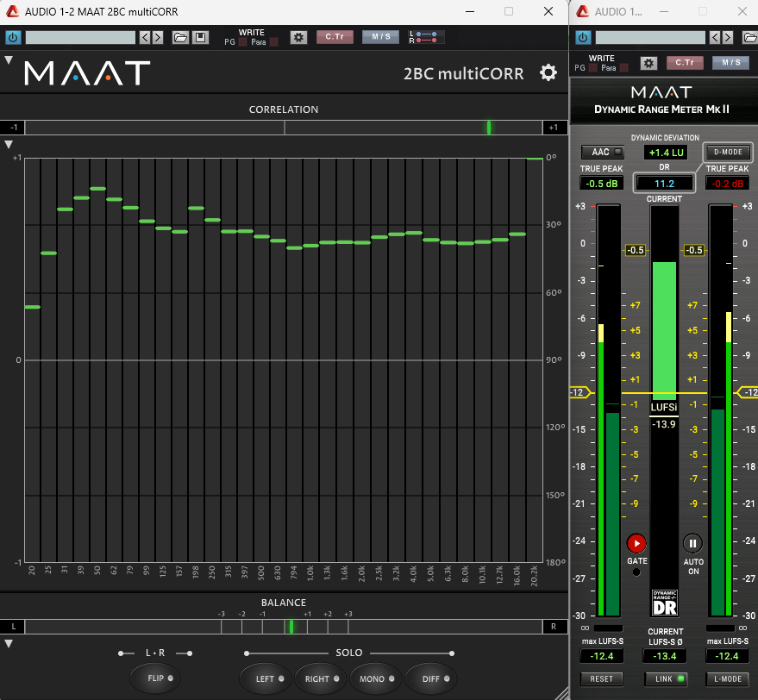Click C.Tr button in DR Meter header

pyautogui.click(x=685, y=62)
